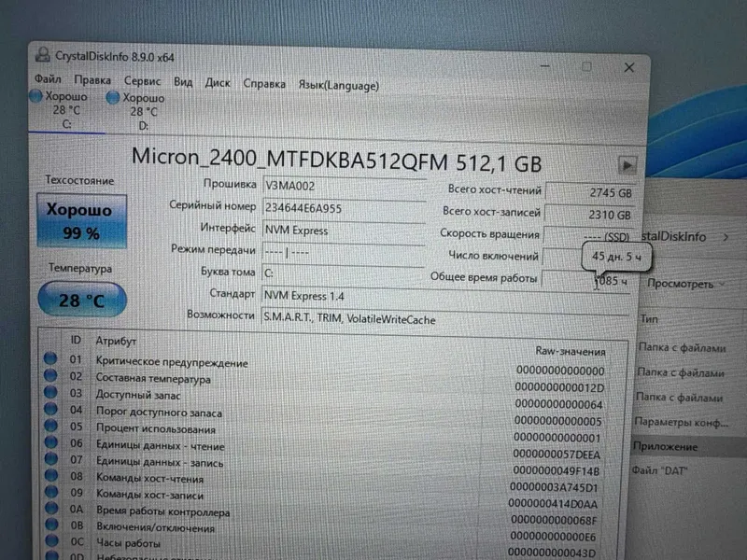
Task: Click the next disk arrow button
Action: (x=627, y=165)
